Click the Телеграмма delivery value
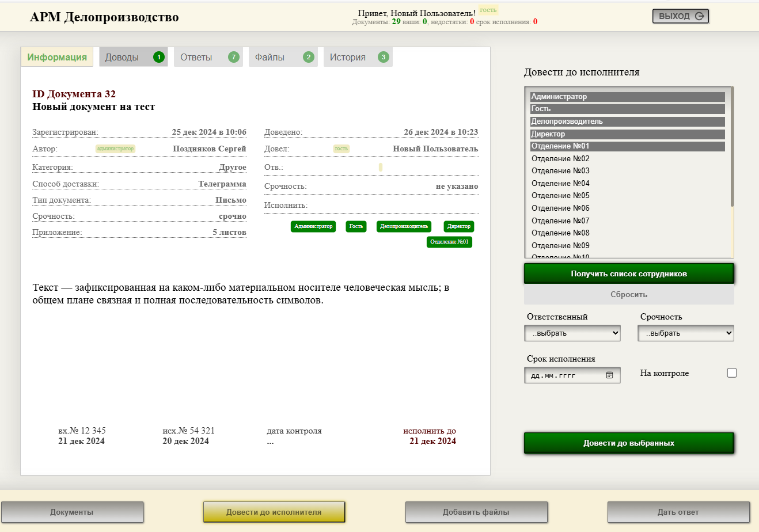This screenshot has height=532, width=759. [222, 184]
